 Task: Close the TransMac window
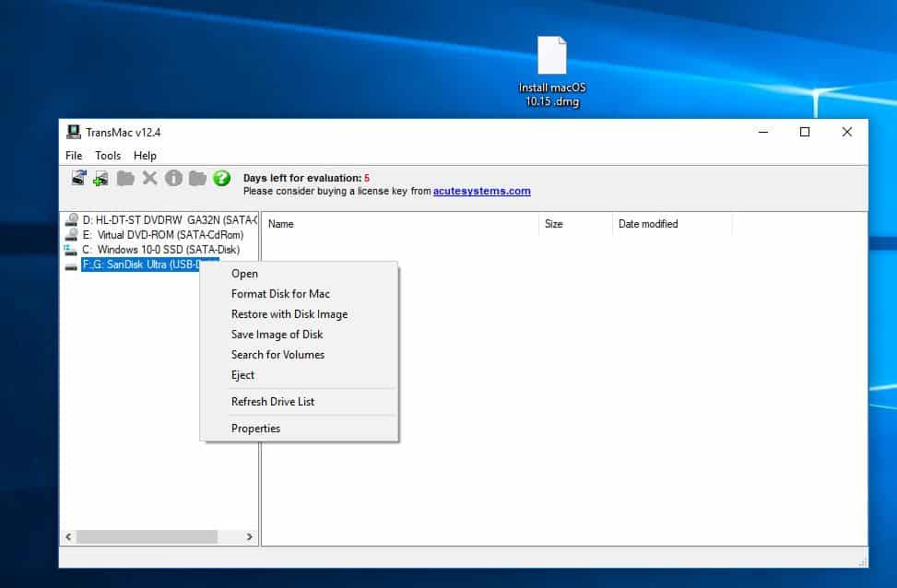pyautogui.click(x=847, y=132)
